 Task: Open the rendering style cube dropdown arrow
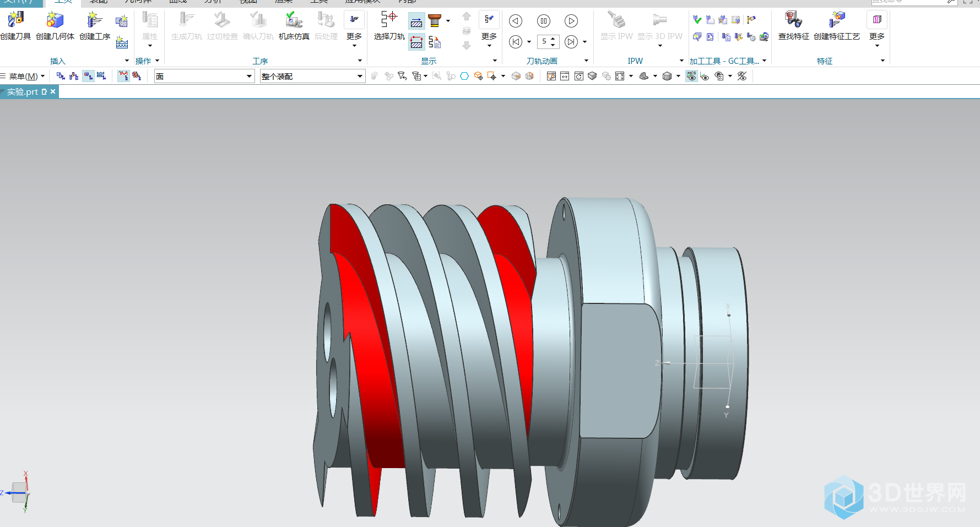[x=678, y=76]
